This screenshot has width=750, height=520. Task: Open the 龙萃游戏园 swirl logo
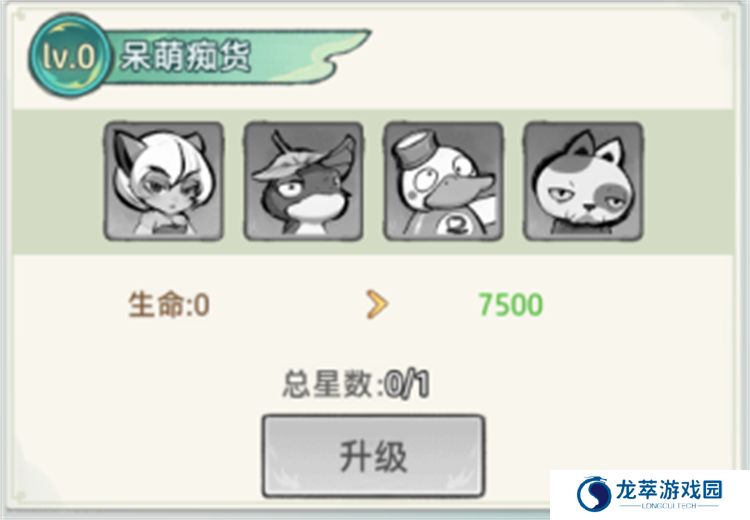pos(593,493)
